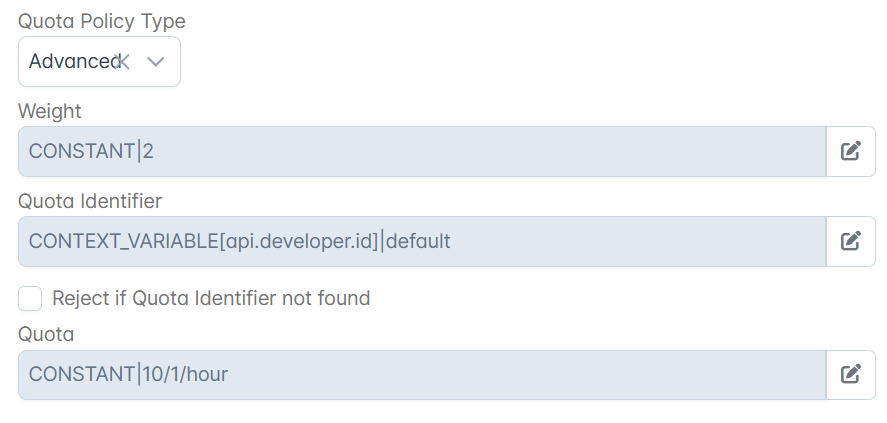The width and height of the screenshot is (887, 423).
Task: Click the 'Reject if Quota Identifier not found' label text
Action: (x=211, y=298)
